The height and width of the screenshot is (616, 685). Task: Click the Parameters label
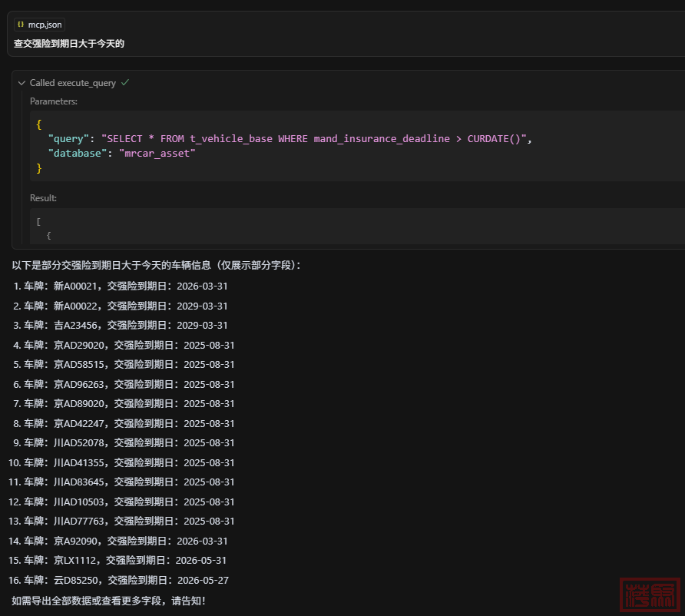click(54, 101)
